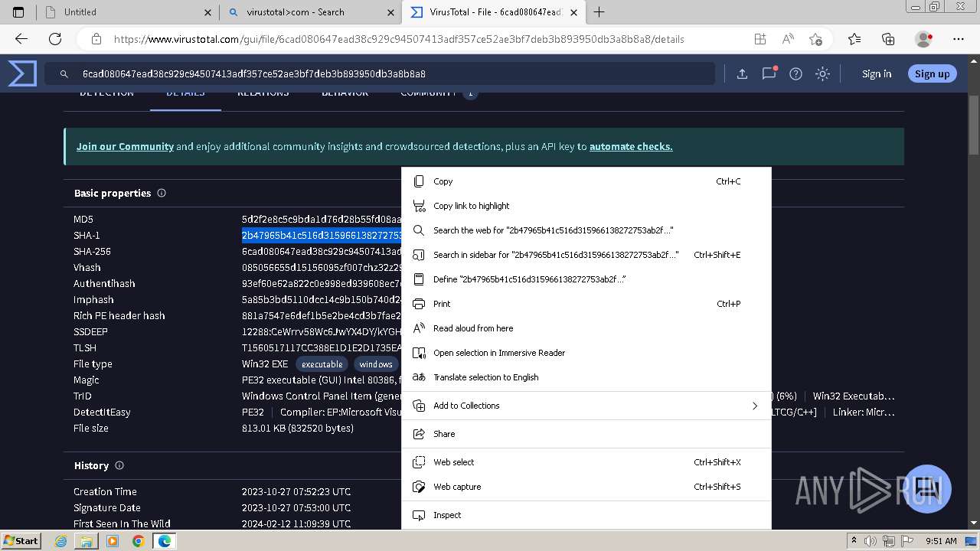980x551 pixels.
Task: Click the selected SHA-1 hash value
Action: pos(322,235)
